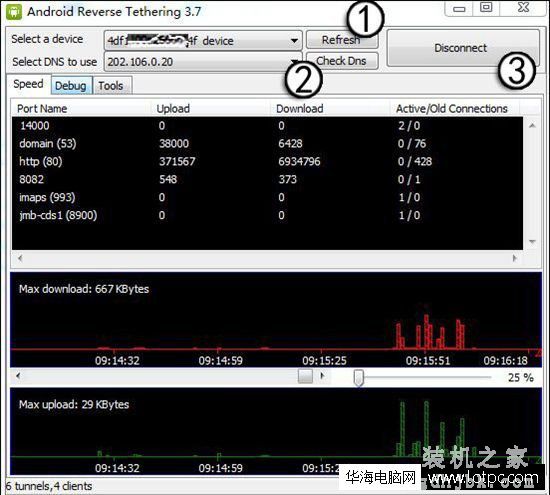Screen dimensions: 550x495
Task: Click the port list scroll down arrow
Action: (532, 241)
